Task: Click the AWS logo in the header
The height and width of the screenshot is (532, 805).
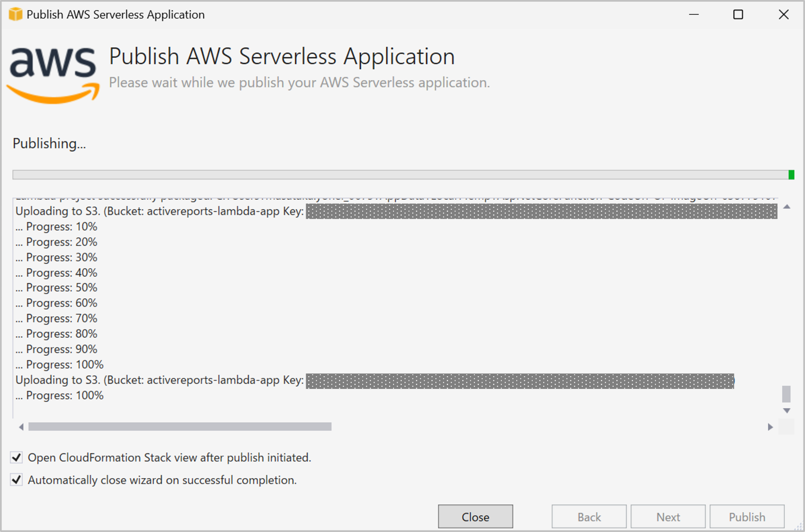Action: 53,75
